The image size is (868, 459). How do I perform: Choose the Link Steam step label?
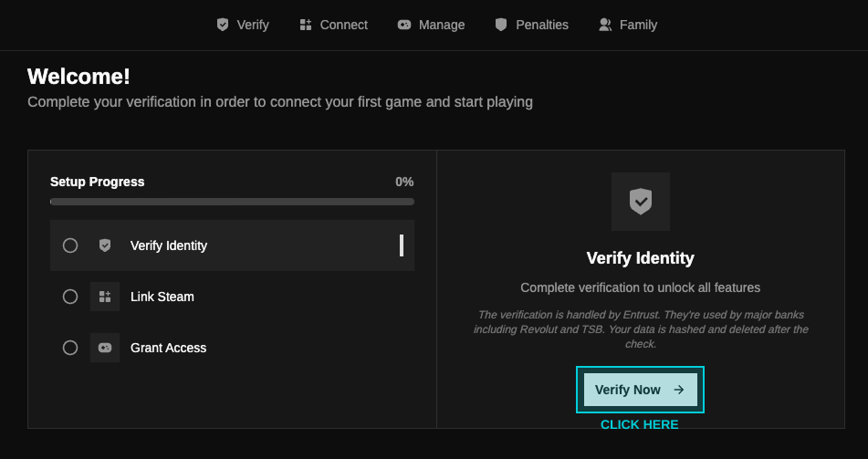click(162, 297)
